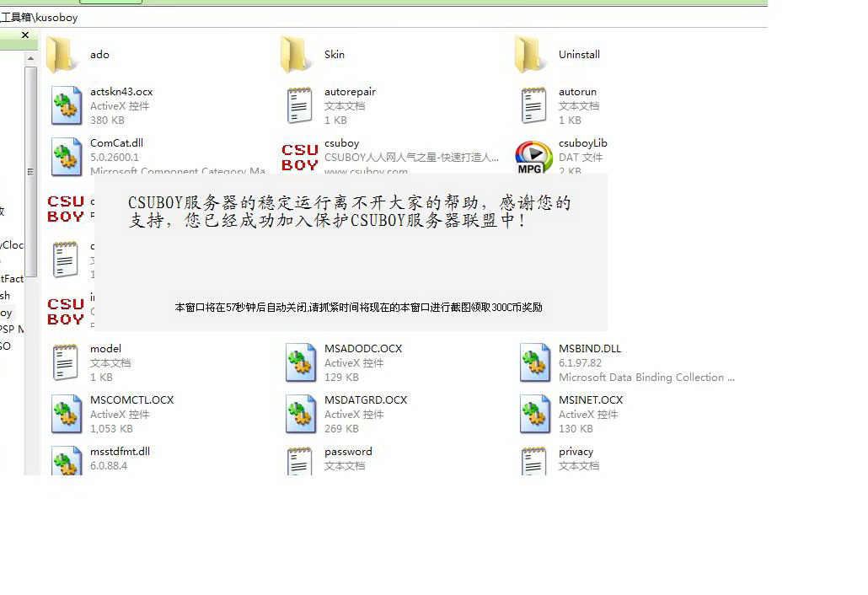Viewport: 868px width, 595px height.
Task: Click the Skin folder name
Action: pos(335,54)
